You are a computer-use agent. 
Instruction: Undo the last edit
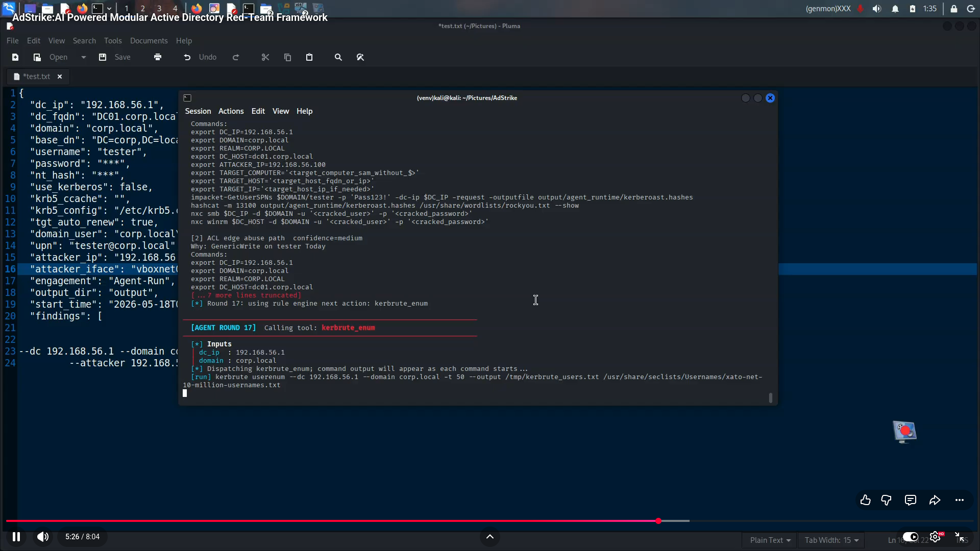[x=200, y=57]
